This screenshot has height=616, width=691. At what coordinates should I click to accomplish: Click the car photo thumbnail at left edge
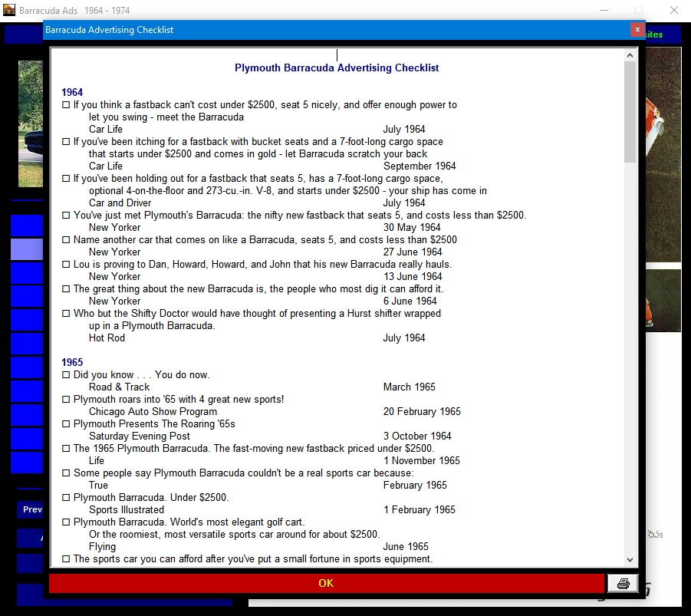[31, 124]
